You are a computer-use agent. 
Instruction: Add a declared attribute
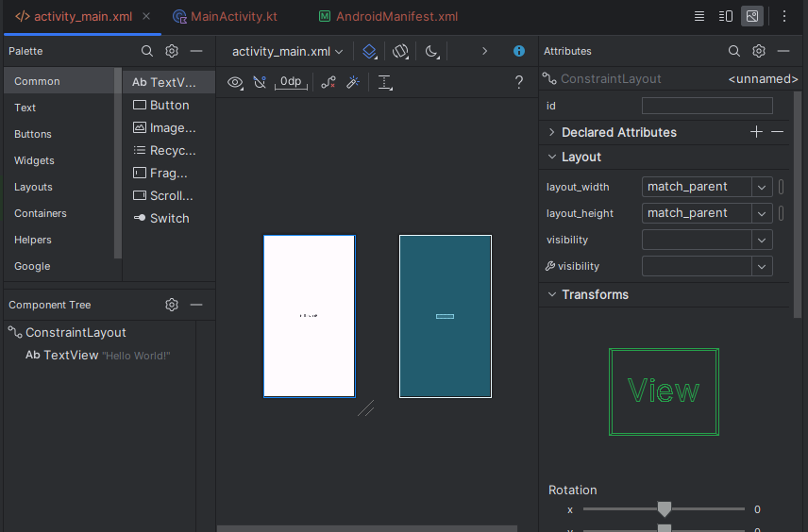pyautogui.click(x=756, y=132)
